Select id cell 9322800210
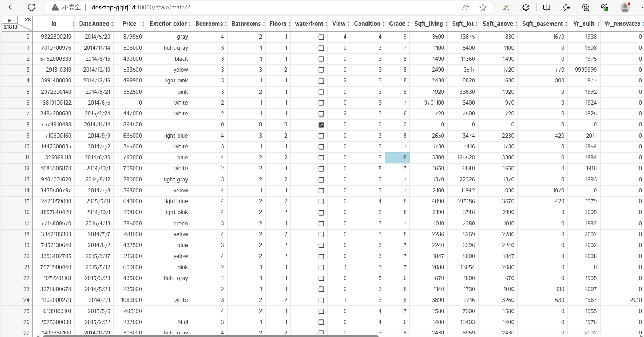Image resolution: width=644 pixels, height=337 pixels. 54,37
